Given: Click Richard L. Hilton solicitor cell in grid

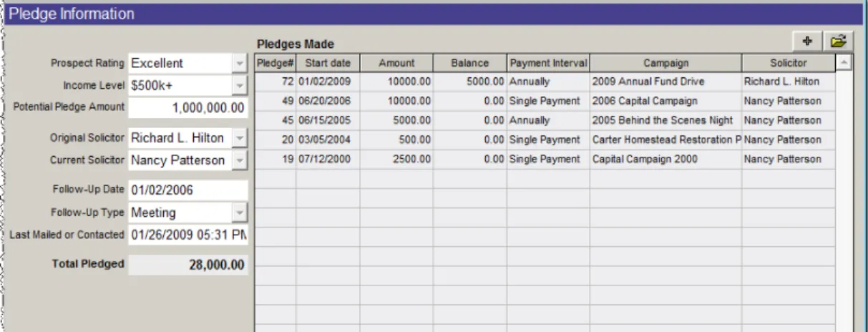Looking at the screenshot, I should click(789, 82).
